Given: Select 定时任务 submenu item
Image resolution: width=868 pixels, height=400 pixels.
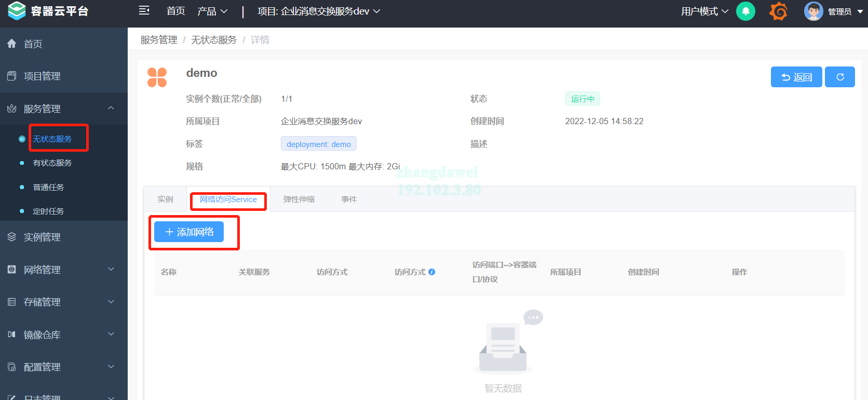Looking at the screenshot, I should tap(48, 211).
